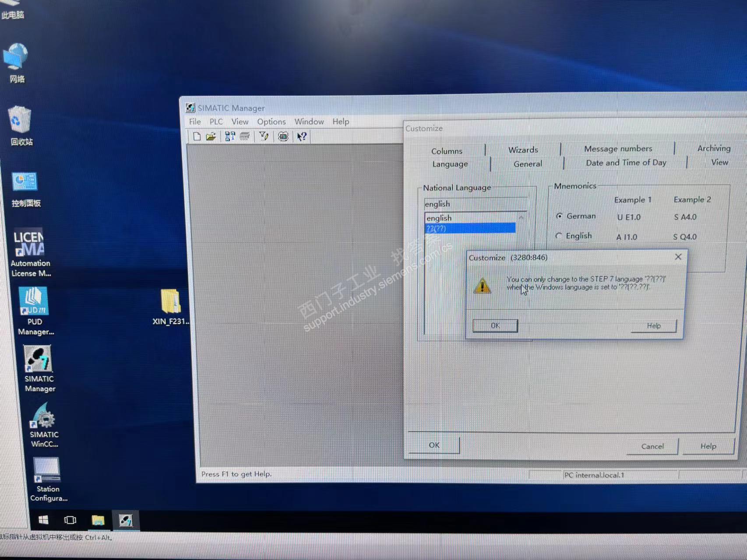Select the XIN_F231 folder on the desktop
Image resolution: width=747 pixels, height=560 pixels.
[x=171, y=307]
